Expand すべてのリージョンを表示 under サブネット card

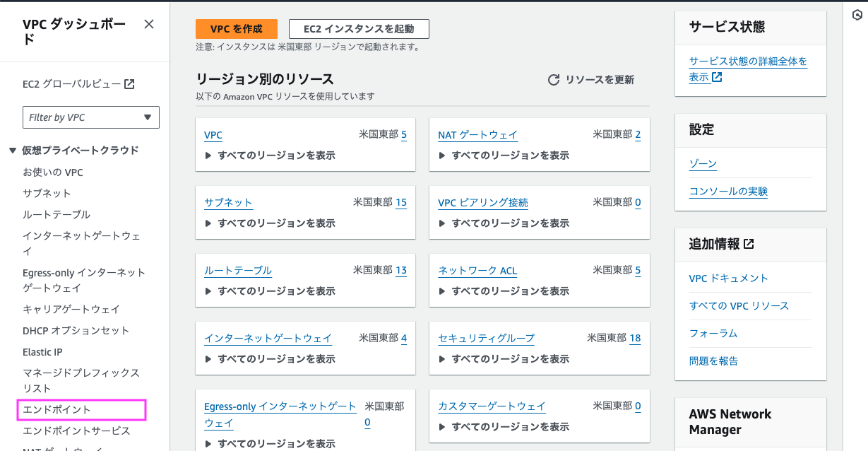pos(270,223)
